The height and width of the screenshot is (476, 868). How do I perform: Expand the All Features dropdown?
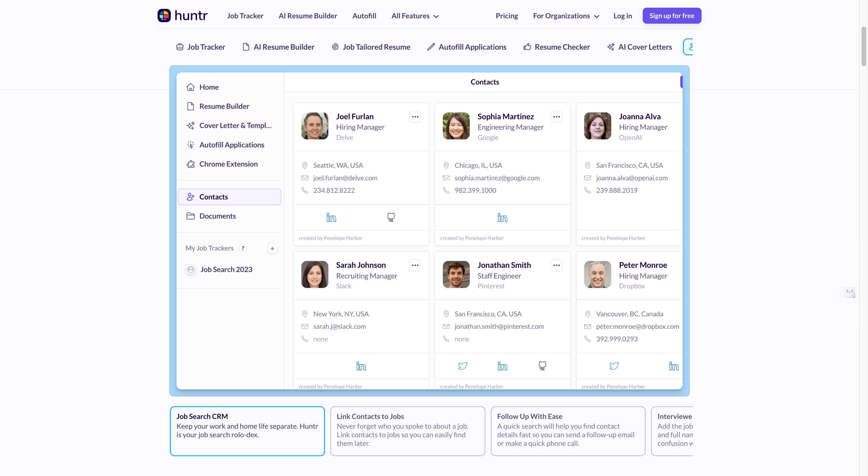coord(415,16)
